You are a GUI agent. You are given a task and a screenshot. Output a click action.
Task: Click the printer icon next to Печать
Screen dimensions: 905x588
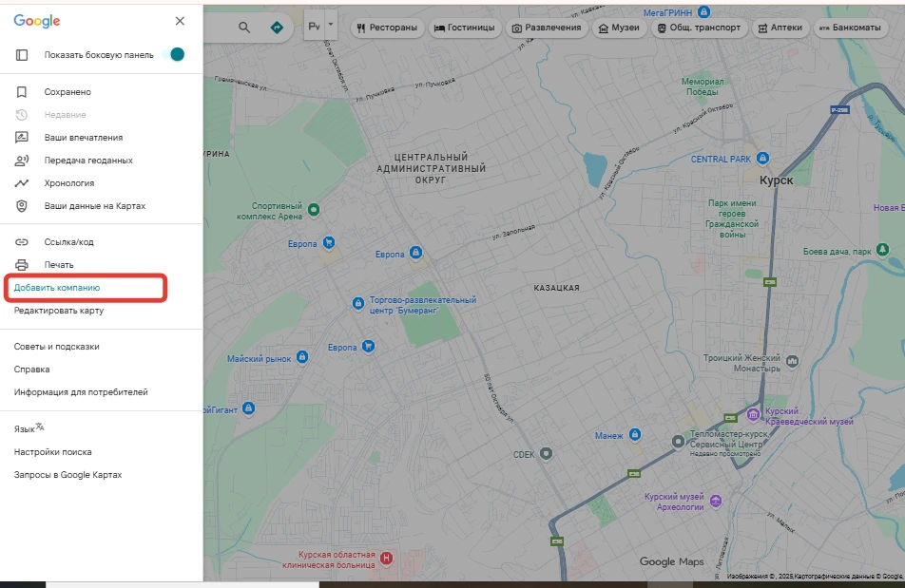point(20,264)
